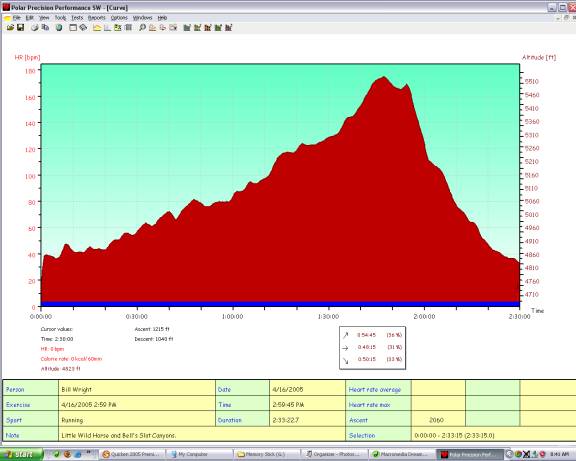Click the green-yellow grid toolbar icon
The image size is (576, 461).
click(118, 28)
